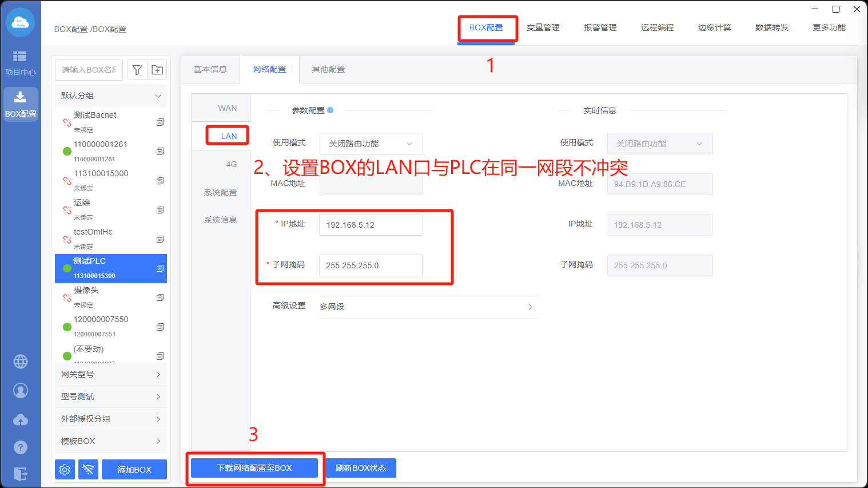Collapse the 默认分组 group
Screen dimensions: 868x488
[x=111, y=96]
